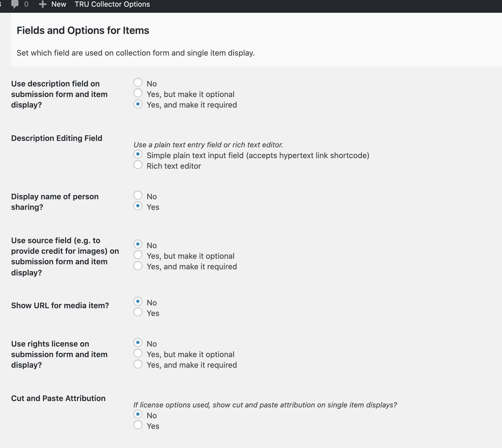Set source field to optional
Image resolution: width=502 pixels, height=448 pixels.
138,255
